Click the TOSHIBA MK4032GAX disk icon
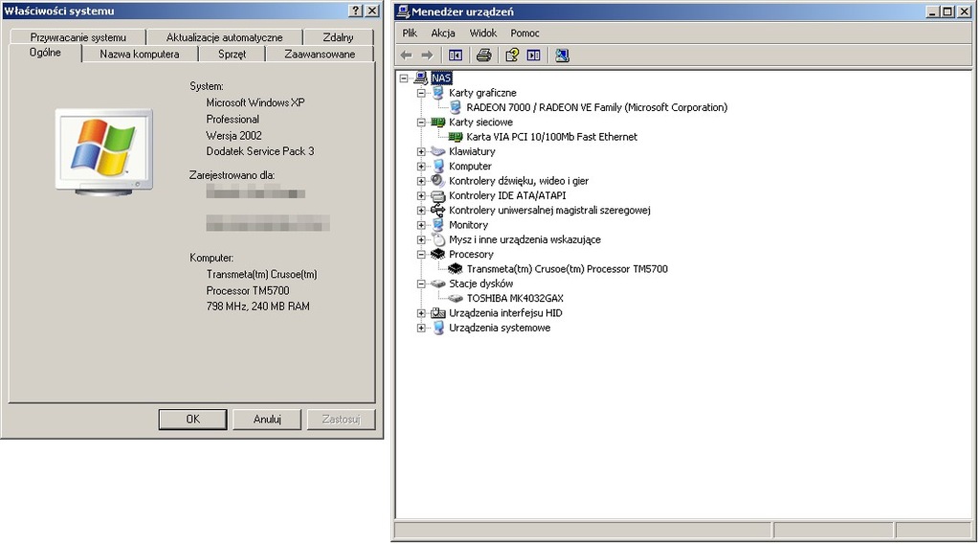The height and width of the screenshot is (545, 980). pos(456,299)
